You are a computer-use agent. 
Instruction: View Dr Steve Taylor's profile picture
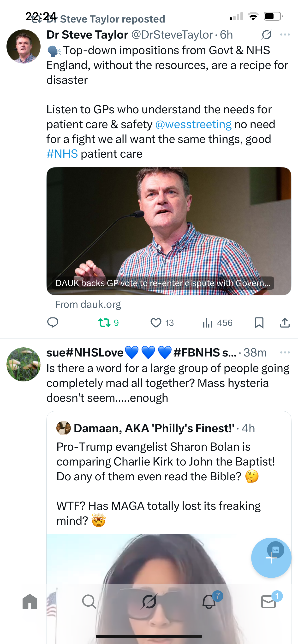tap(24, 46)
